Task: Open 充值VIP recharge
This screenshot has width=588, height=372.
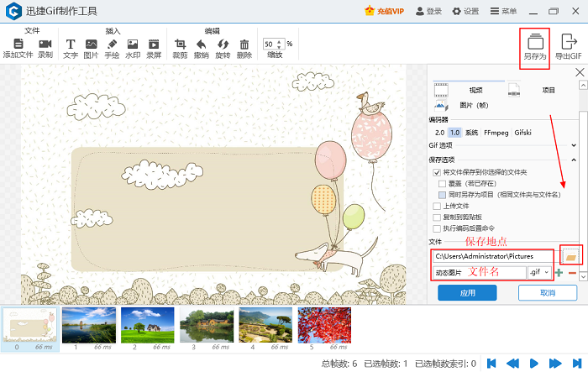Action: pyautogui.click(x=385, y=11)
